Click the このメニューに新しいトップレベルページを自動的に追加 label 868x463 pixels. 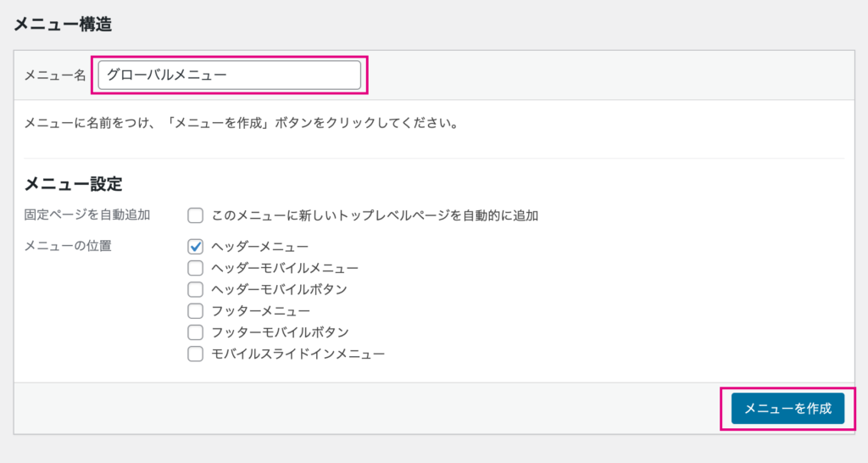pos(375,215)
